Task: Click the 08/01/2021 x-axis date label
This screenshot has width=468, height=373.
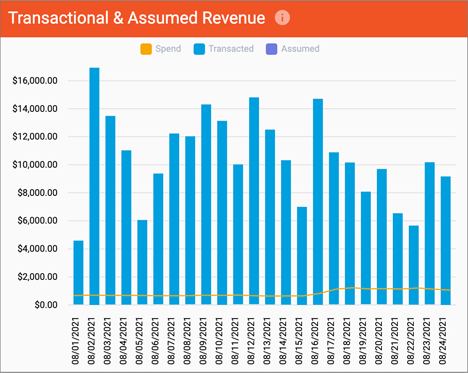Action: 76,341
